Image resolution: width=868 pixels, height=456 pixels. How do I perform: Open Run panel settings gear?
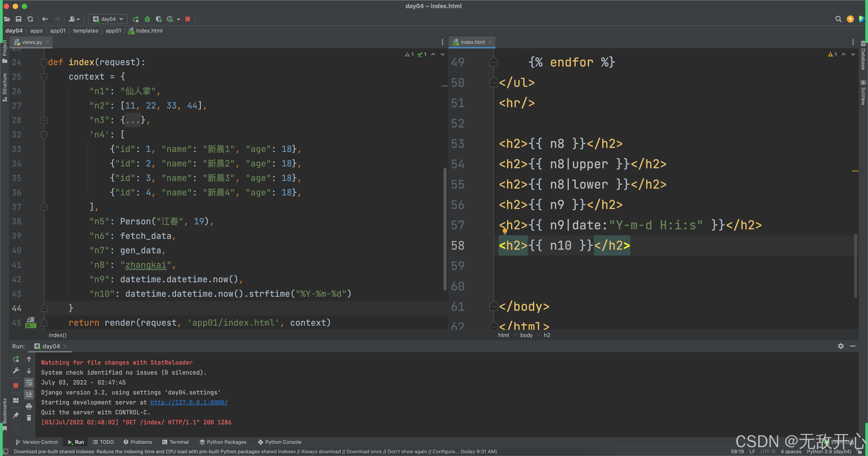(841, 346)
